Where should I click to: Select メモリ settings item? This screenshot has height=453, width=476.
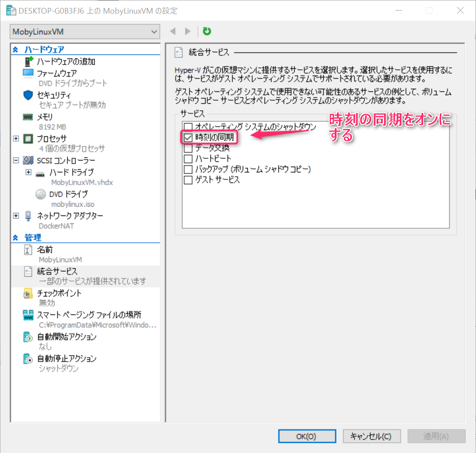point(44,117)
